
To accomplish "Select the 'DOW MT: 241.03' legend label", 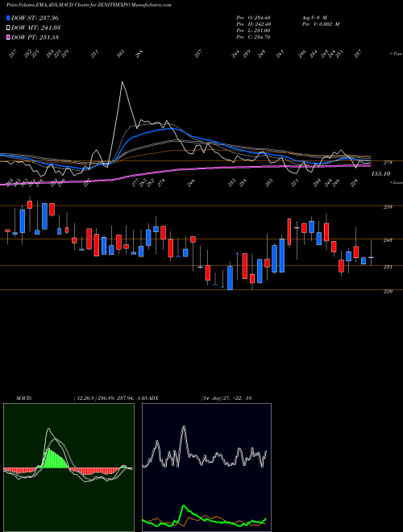I will 35,27.
